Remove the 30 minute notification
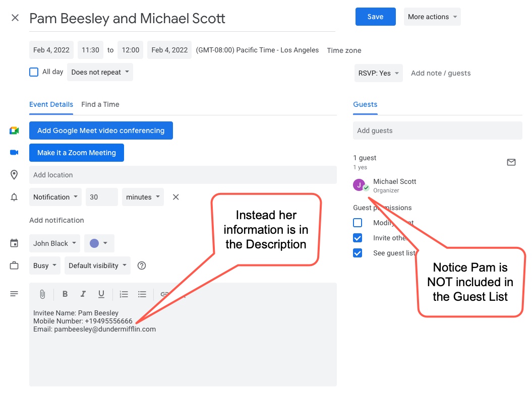Screen dimensions: 532x397 point(176,197)
